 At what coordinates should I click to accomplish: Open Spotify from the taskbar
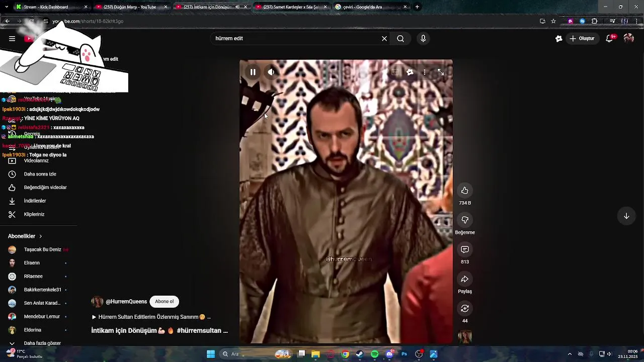point(374,354)
